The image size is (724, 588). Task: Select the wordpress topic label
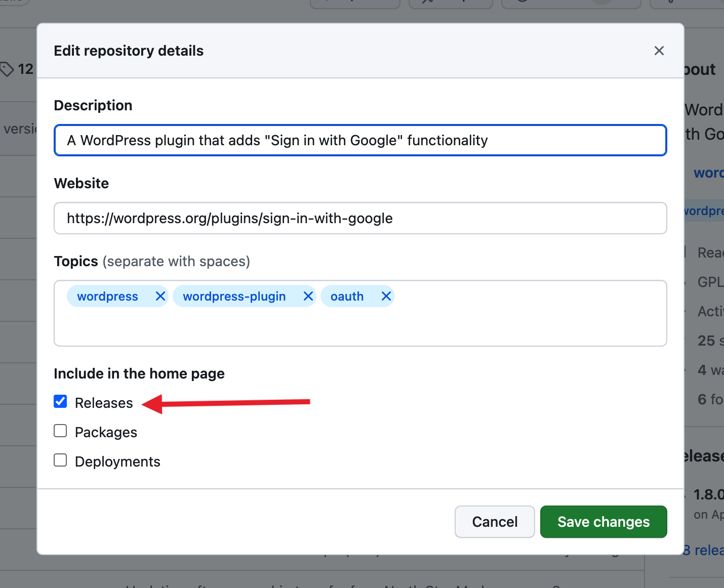click(107, 296)
